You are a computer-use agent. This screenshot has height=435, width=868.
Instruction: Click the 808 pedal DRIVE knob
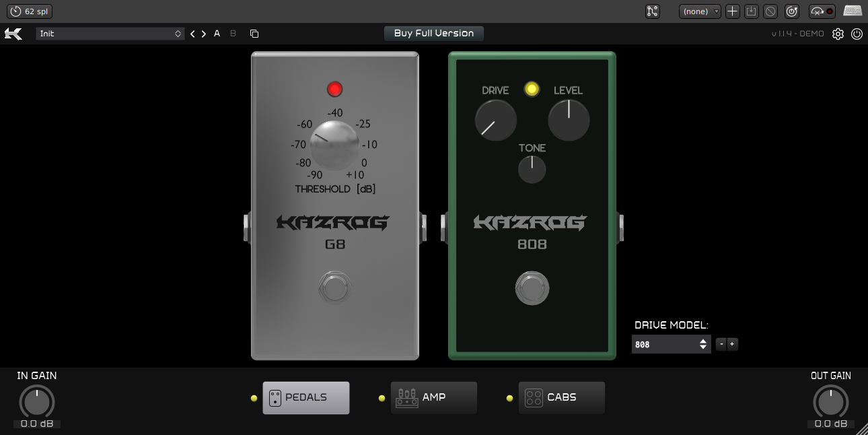496,121
